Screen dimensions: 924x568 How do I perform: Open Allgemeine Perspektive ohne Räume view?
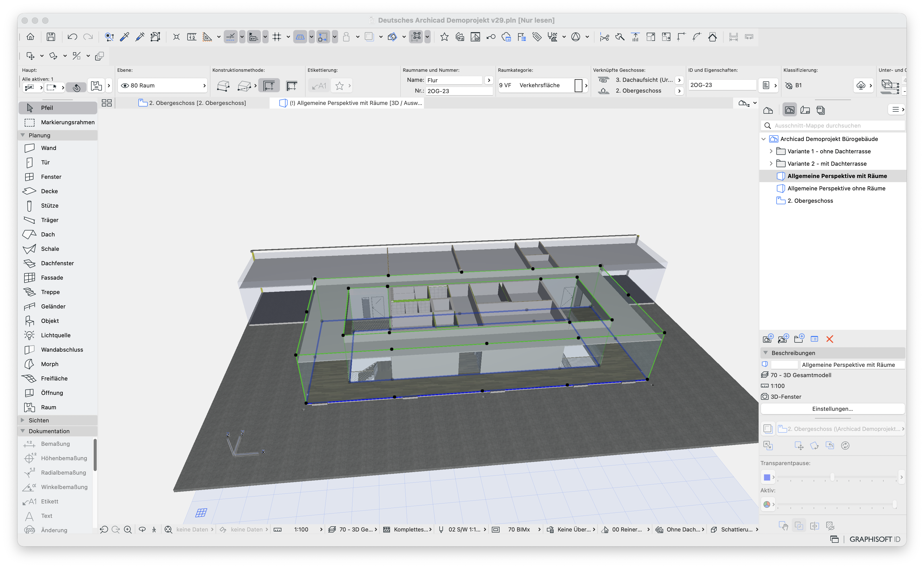(x=836, y=189)
